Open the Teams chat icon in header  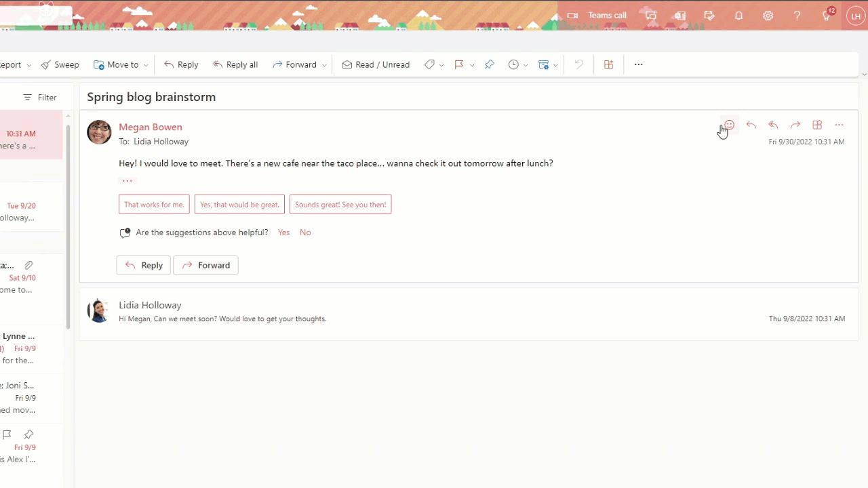(651, 16)
